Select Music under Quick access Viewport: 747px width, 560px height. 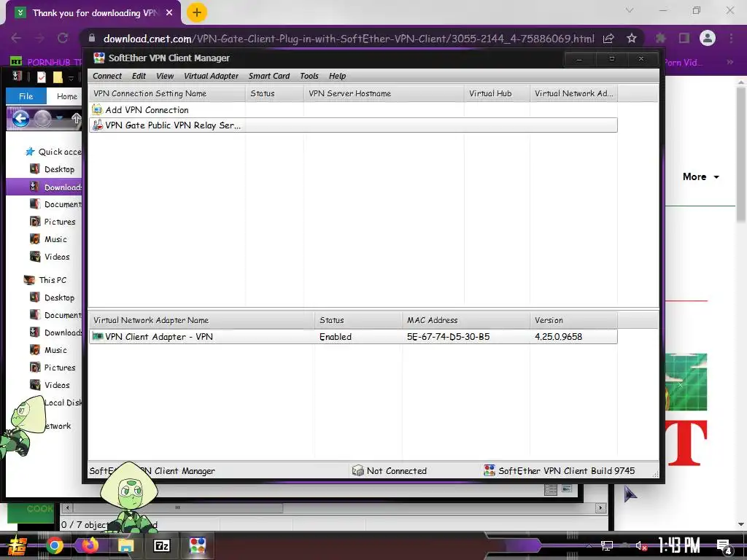click(48, 239)
